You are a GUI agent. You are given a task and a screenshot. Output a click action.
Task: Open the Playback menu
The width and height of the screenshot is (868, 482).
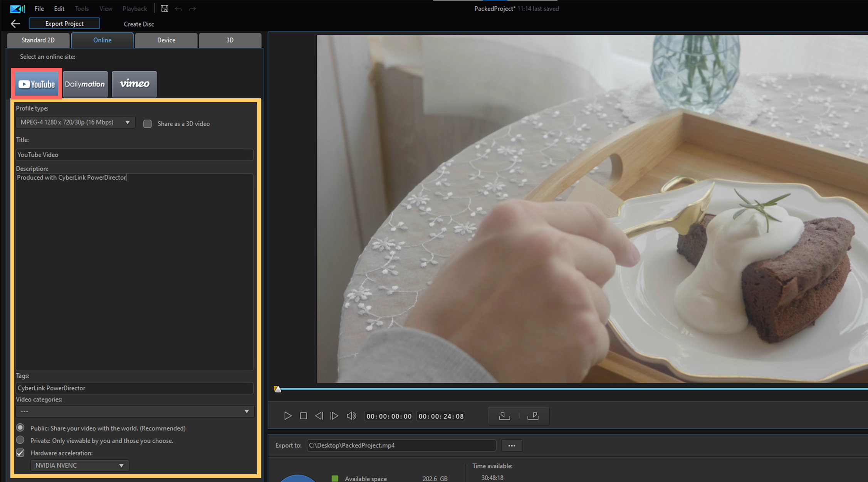[134, 8]
